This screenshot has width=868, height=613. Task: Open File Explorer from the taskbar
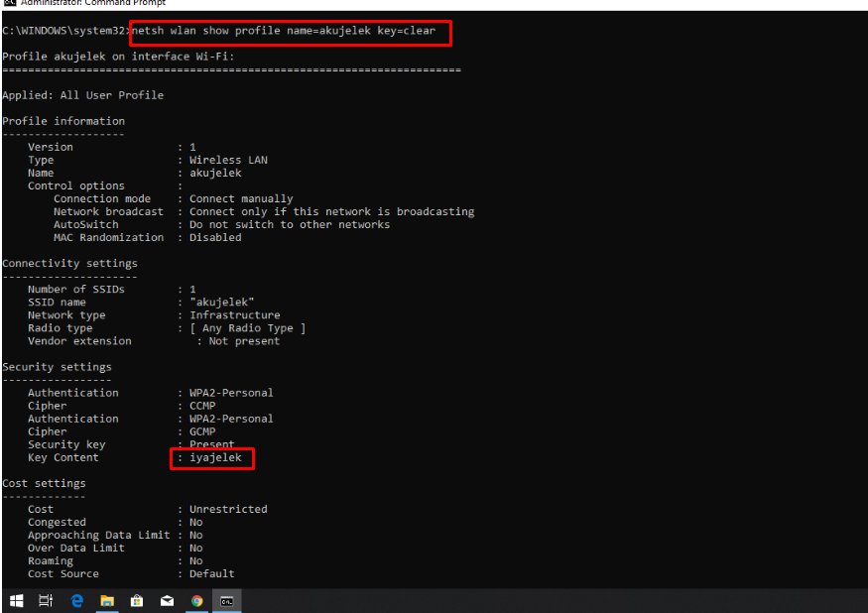(107, 601)
